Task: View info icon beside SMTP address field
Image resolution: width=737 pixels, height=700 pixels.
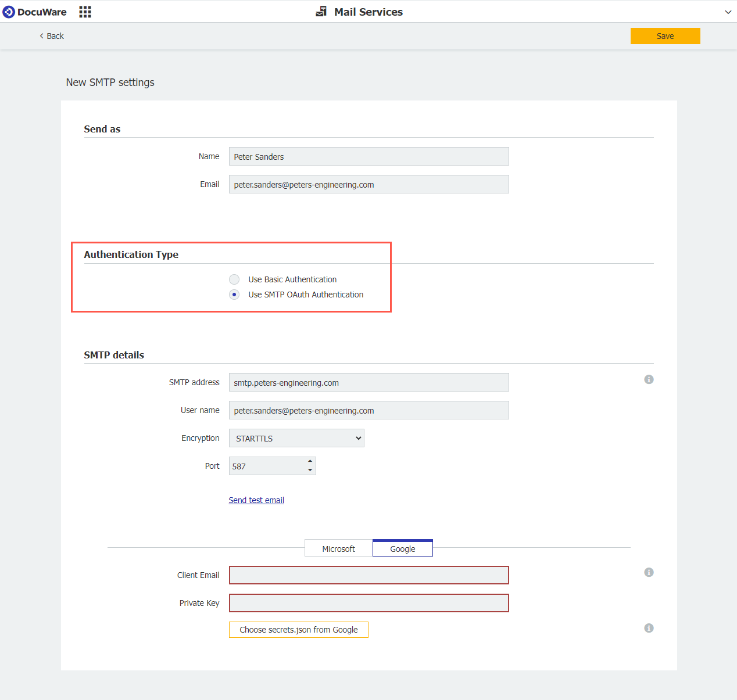Action: (649, 379)
